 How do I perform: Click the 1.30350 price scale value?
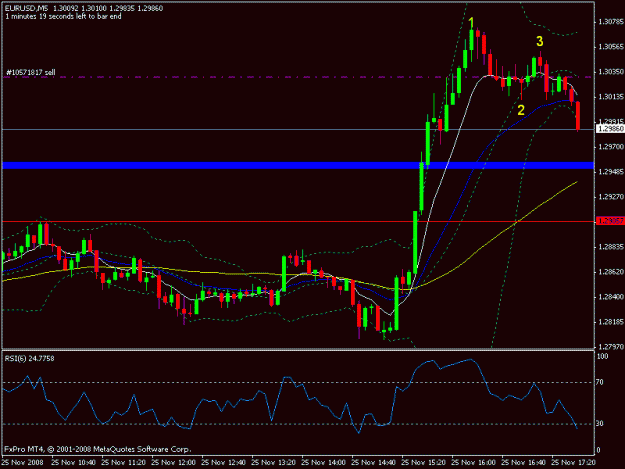pyautogui.click(x=611, y=72)
